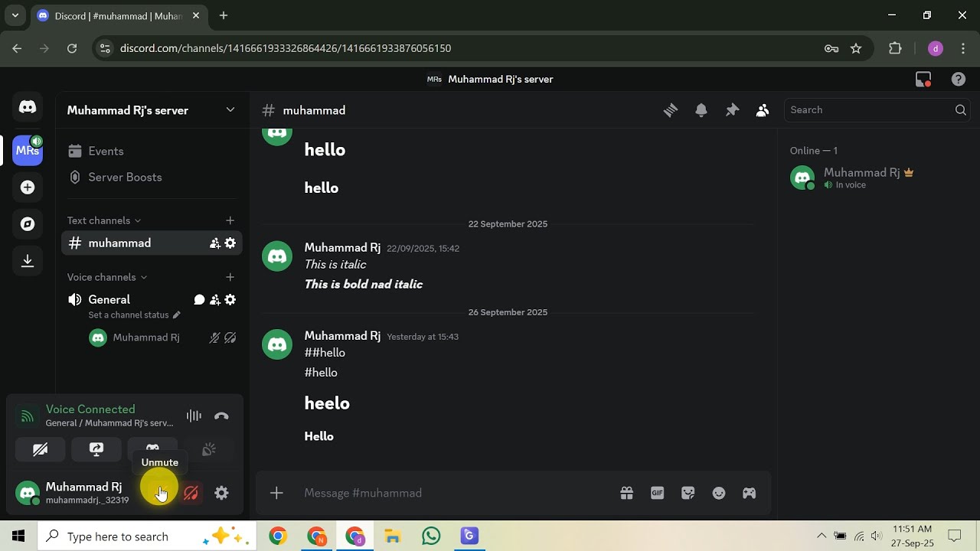Edit #muhammad channel settings gear
980x551 pixels.
click(230, 243)
